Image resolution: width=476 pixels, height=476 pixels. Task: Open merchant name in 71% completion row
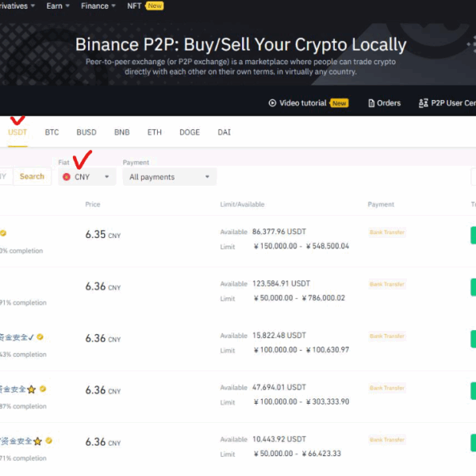[x=21, y=441]
